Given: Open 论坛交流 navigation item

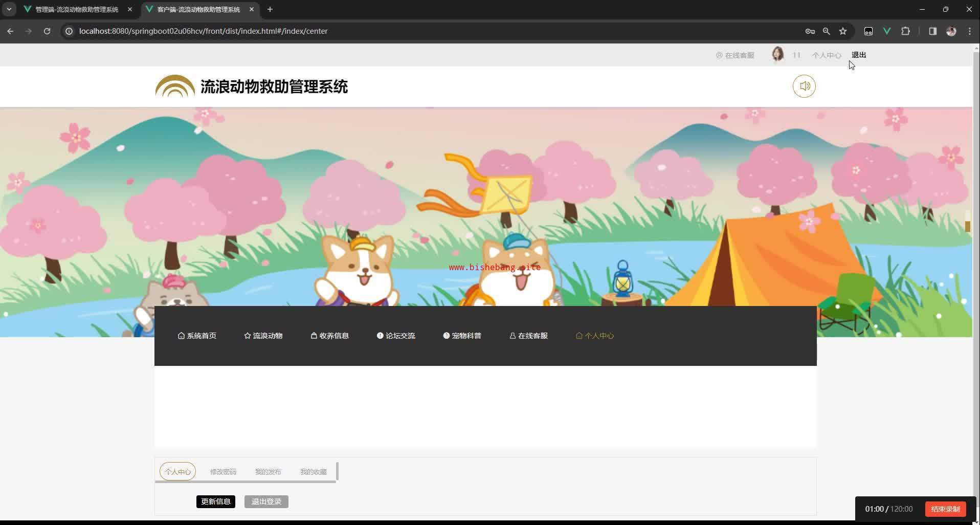Looking at the screenshot, I should [x=396, y=336].
